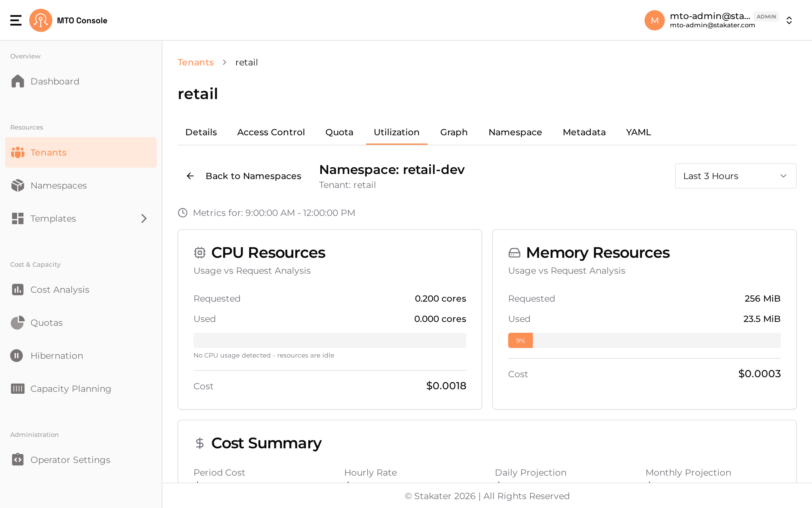Select the Utilization tab
Viewport: 812px width, 508px height.
pos(396,132)
